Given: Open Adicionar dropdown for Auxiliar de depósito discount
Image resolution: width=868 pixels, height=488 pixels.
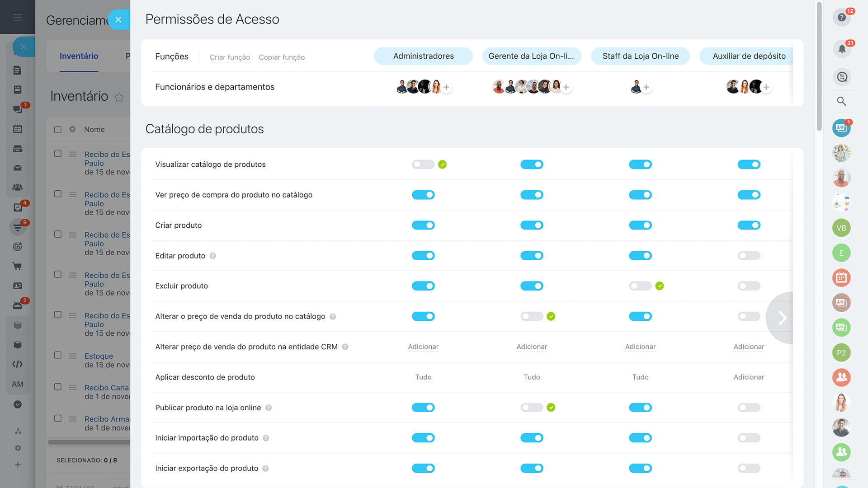Looking at the screenshot, I should click(749, 377).
